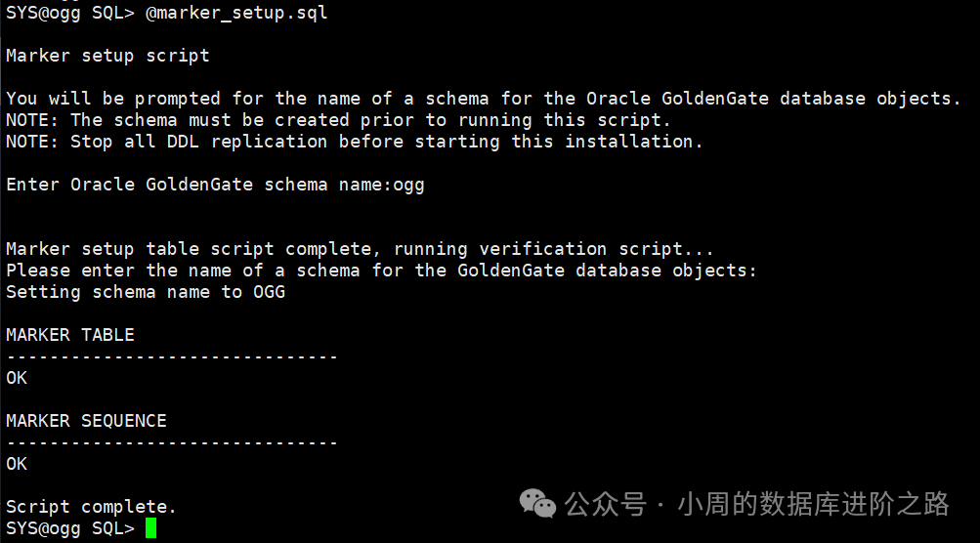Click the '小周的数据库进阶之路' watermark text
The image size is (980, 543).
pos(814,504)
